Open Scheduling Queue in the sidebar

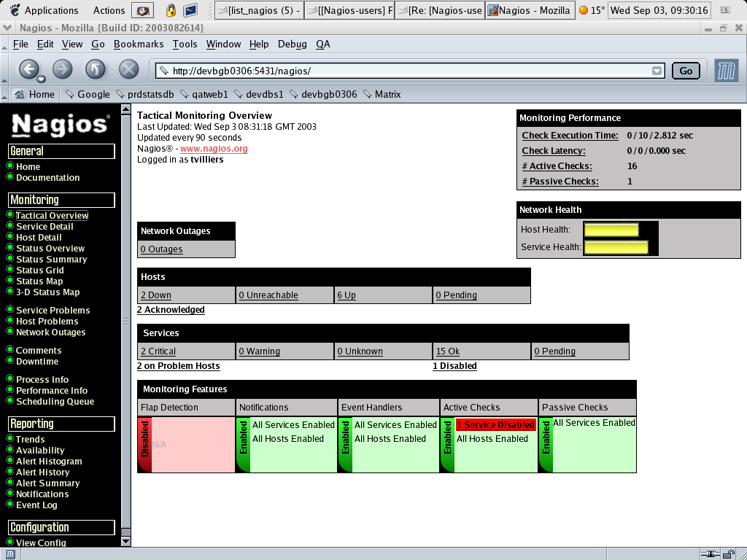pos(55,402)
